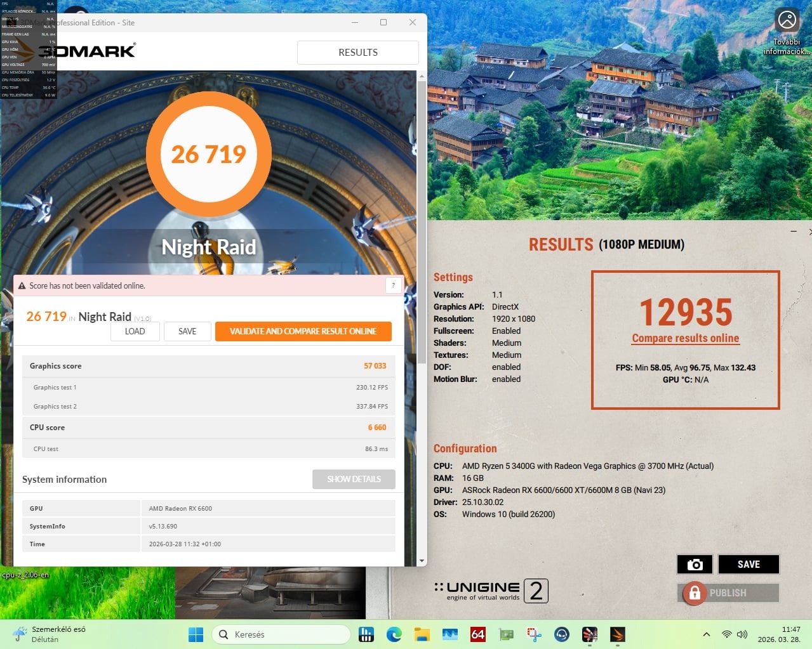This screenshot has height=649, width=812.
Task: Click Validate and Compare Result Online
Action: click(x=303, y=331)
